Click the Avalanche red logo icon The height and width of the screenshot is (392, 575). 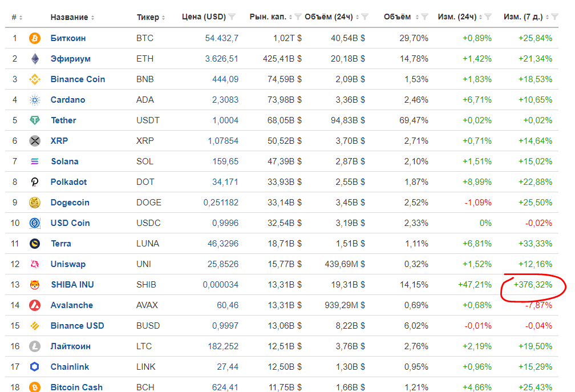click(x=35, y=305)
